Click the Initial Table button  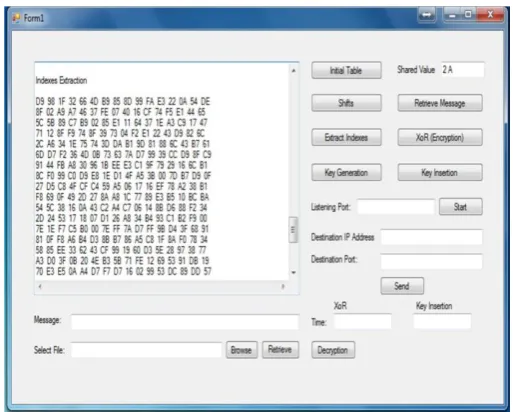(x=346, y=70)
